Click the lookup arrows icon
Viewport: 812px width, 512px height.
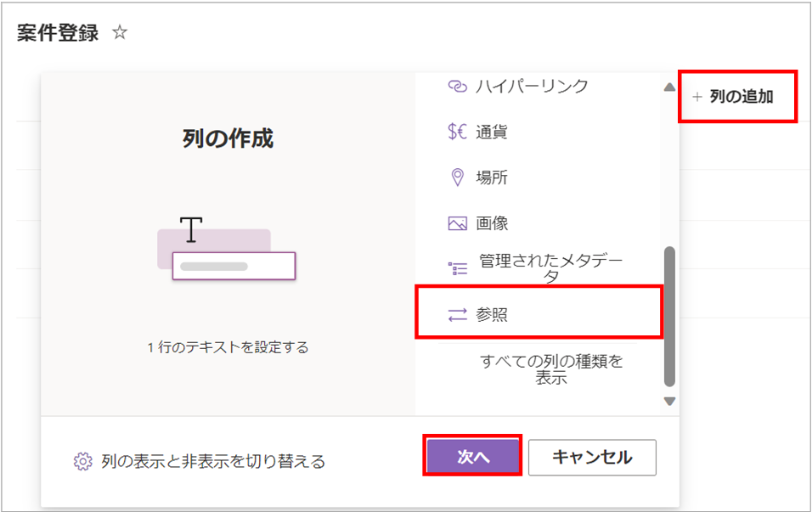[457, 314]
